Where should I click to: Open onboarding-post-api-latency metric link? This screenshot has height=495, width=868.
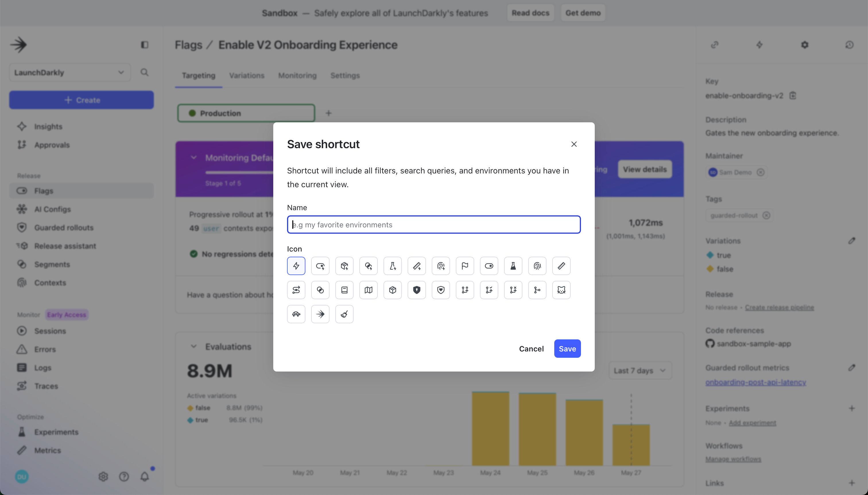pyautogui.click(x=755, y=382)
